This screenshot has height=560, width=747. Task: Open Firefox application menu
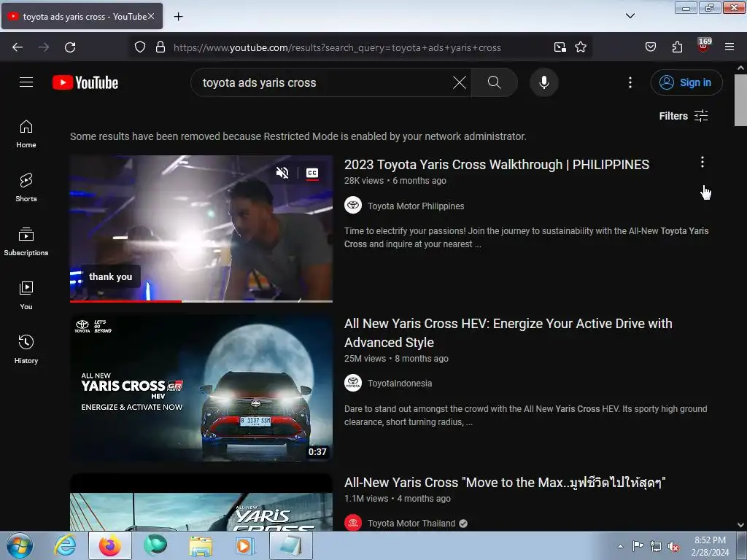tap(729, 47)
